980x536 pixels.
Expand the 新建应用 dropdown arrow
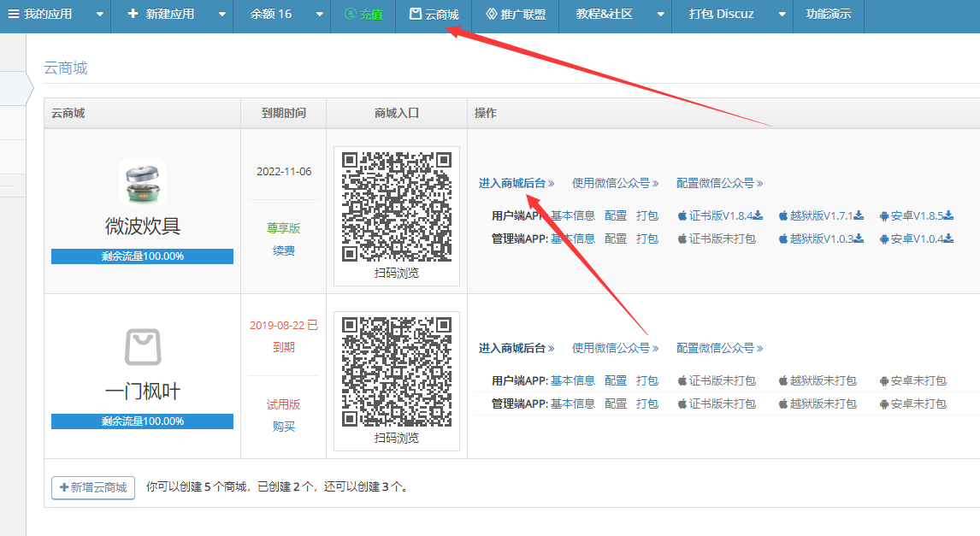point(221,15)
